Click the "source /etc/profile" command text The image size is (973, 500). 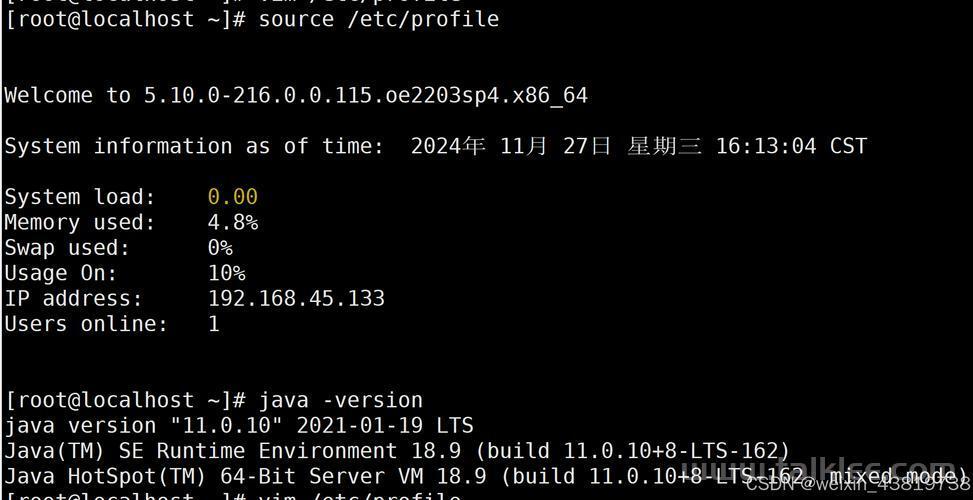click(378, 19)
